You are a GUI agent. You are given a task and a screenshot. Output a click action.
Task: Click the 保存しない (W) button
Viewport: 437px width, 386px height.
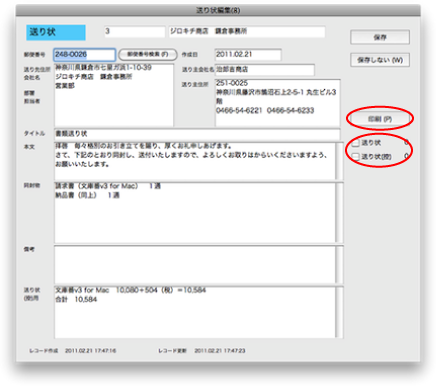(380, 60)
